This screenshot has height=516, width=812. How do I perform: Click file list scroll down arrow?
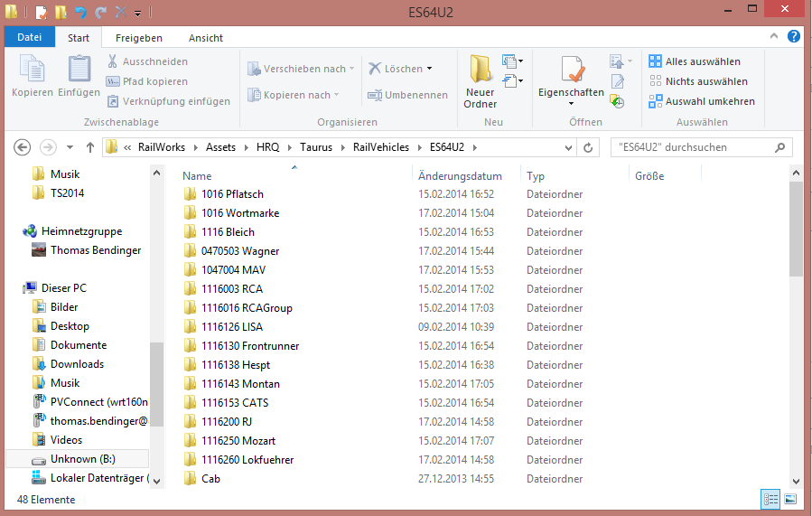796,482
